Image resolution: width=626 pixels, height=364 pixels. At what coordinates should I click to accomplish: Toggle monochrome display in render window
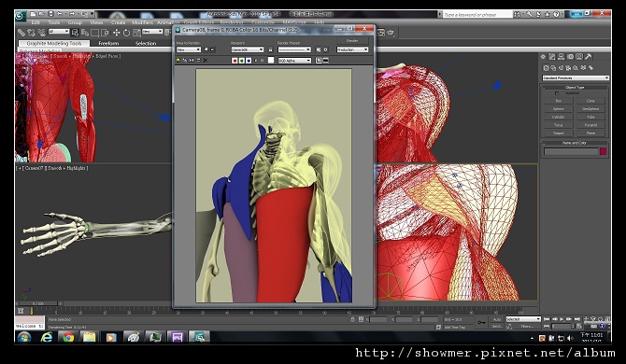coord(263,61)
